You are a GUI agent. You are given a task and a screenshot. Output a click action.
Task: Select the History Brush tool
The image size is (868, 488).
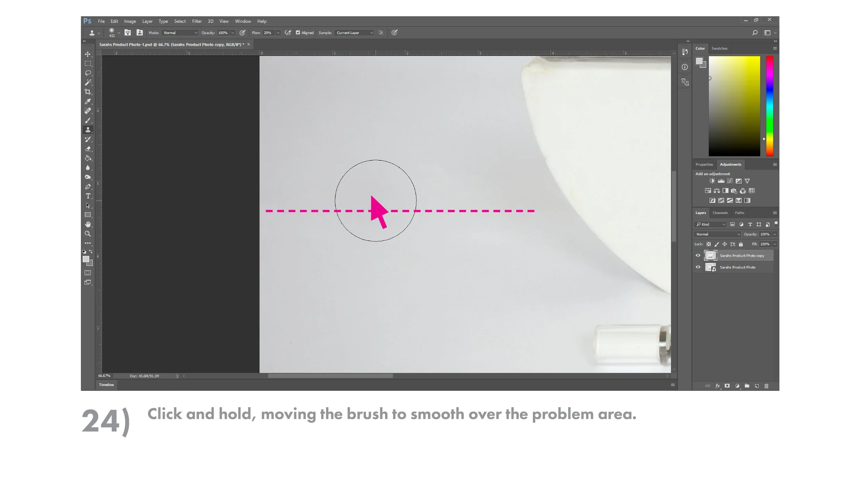coord(88,139)
